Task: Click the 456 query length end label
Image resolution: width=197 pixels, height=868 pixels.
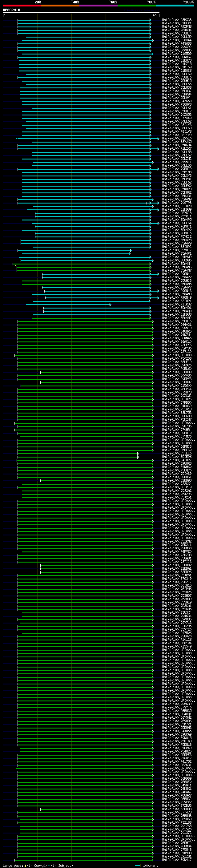Action: 155,15
